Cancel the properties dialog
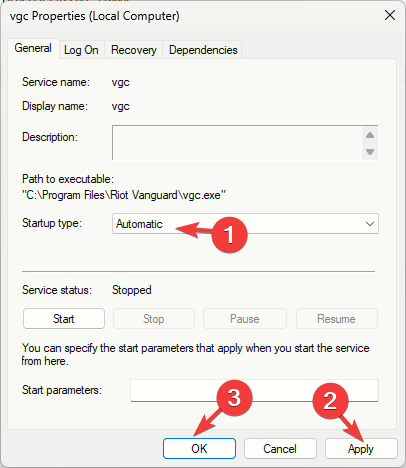 point(280,449)
